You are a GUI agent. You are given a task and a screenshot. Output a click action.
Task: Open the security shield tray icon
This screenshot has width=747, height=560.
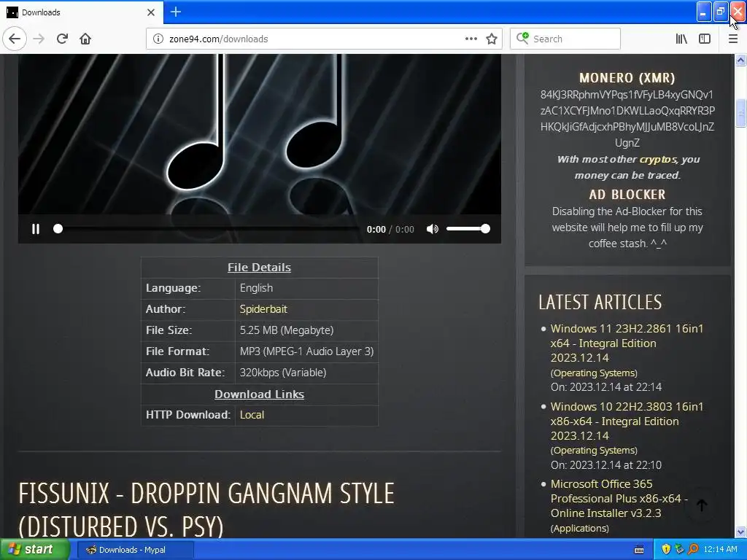tap(666, 550)
